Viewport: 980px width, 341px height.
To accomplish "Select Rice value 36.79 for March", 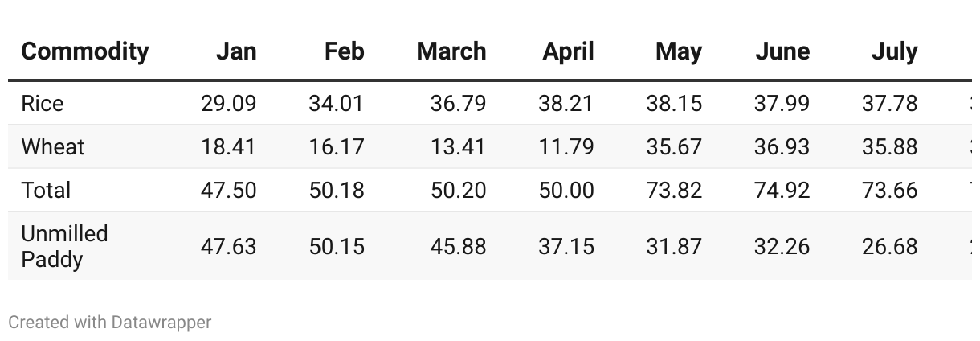I will click(x=458, y=104).
